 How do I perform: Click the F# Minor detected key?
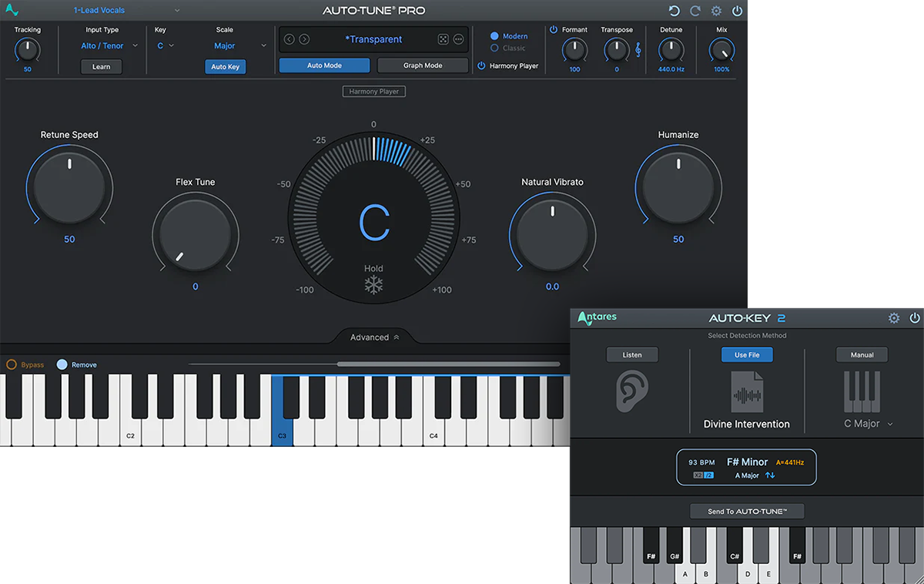(747, 462)
